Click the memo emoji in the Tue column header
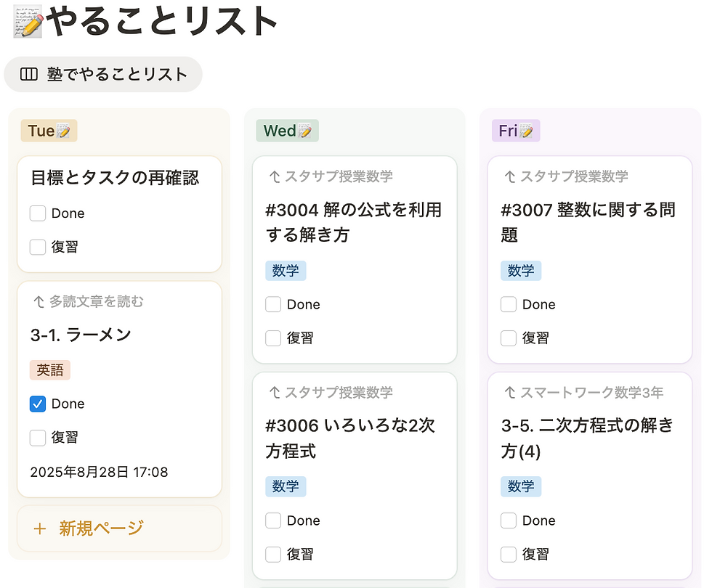The image size is (712, 588). coord(64,131)
